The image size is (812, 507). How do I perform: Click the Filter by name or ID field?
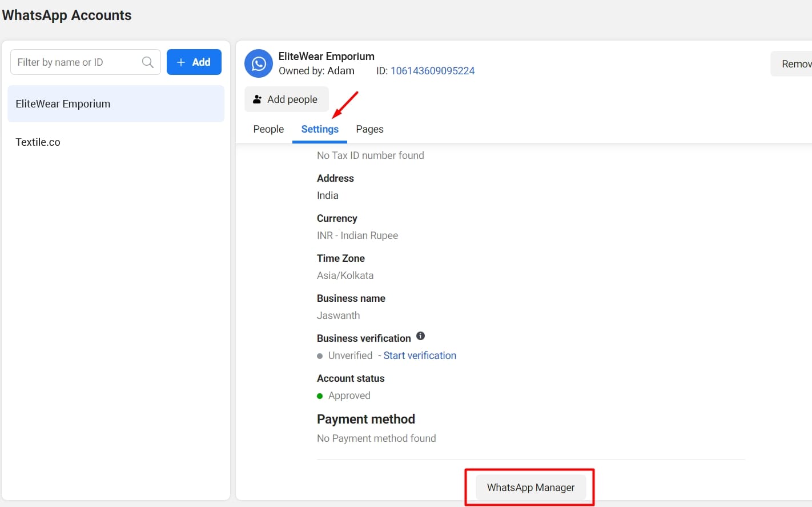coord(86,62)
